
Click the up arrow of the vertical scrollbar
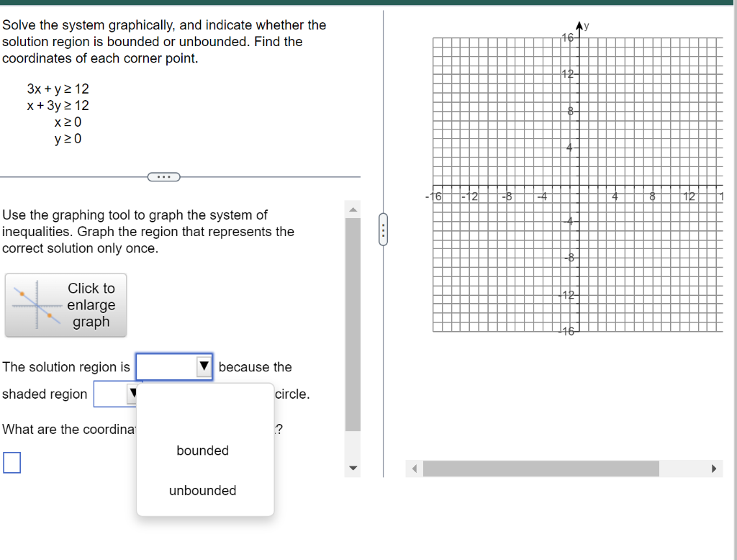353,208
